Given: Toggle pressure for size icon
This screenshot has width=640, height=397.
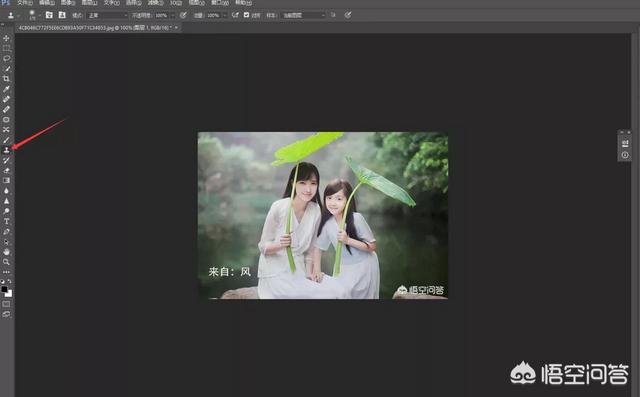Looking at the screenshot, I should [348, 15].
